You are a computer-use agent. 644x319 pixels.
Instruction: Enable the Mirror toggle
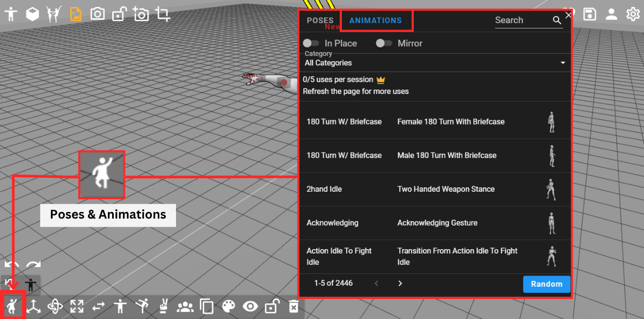coord(384,43)
